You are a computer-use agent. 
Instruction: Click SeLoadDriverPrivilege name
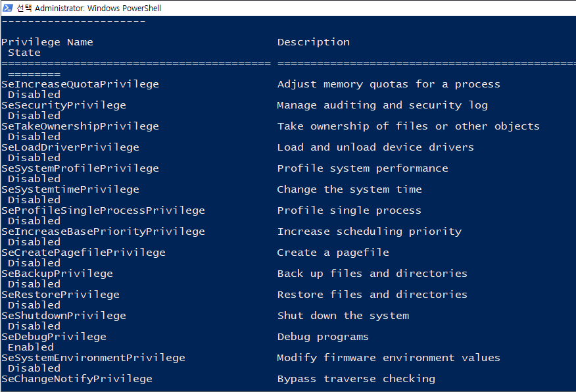[x=70, y=147]
